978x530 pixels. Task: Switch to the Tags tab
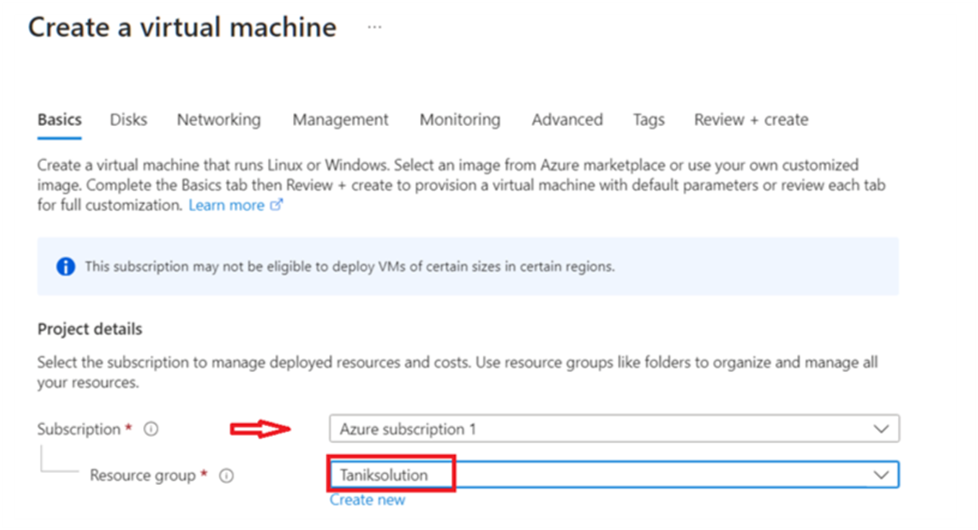point(649,120)
